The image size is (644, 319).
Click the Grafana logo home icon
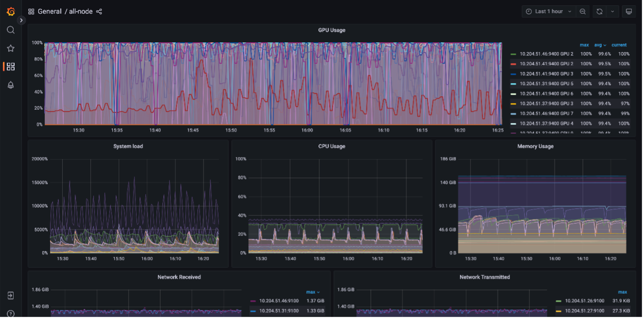pyautogui.click(x=10, y=11)
